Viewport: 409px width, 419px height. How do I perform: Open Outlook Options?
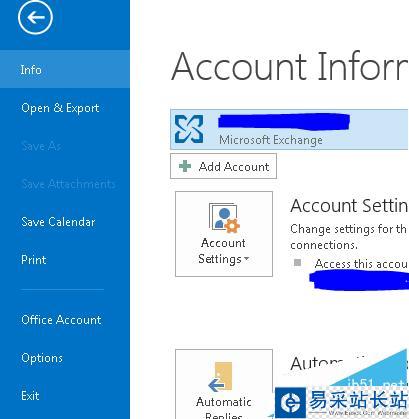click(42, 358)
